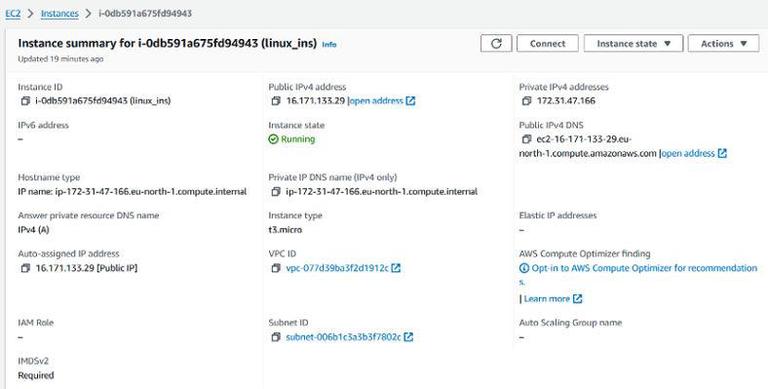Go to Instances breadcrumb link
This screenshot has width=768, height=389.
tap(60, 14)
